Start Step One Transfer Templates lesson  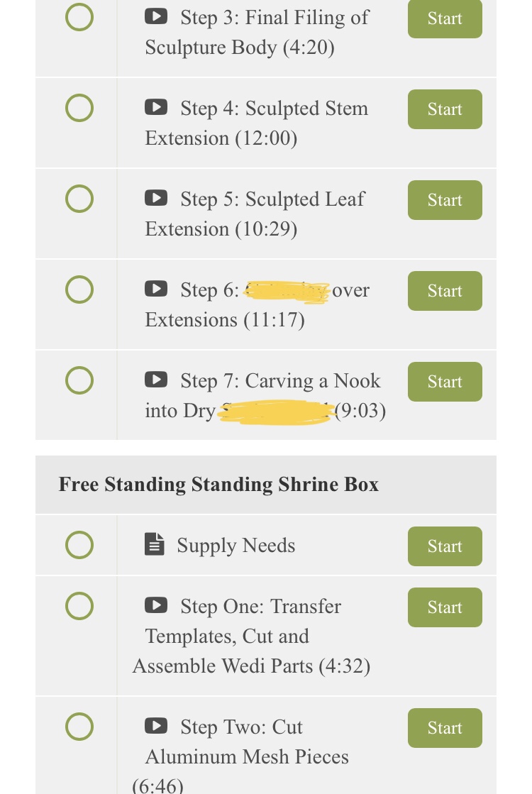coord(445,607)
